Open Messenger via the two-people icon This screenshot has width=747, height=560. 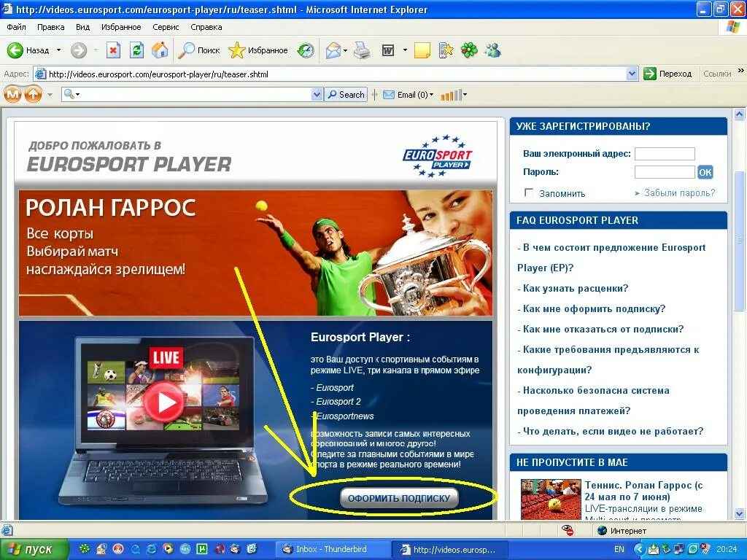[x=492, y=50]
